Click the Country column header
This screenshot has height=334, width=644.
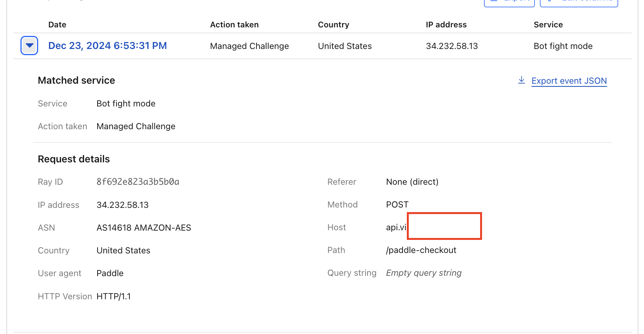tap(333, 25)
